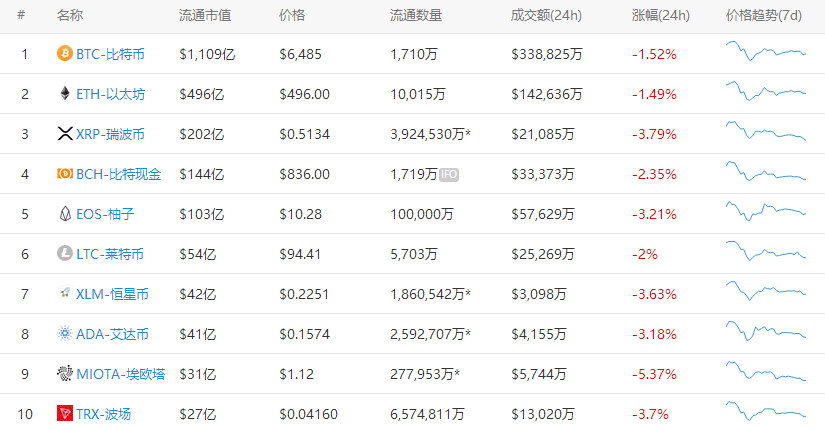This screenshot has height=431, width=825.
Task: Click LTC change -2%
Action: point(645,254)
